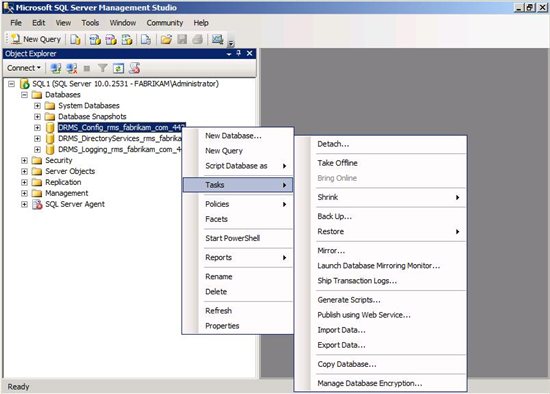This screenshot has width=550, height=394.
Task: Open the Community menu
Action: [165, 23]
